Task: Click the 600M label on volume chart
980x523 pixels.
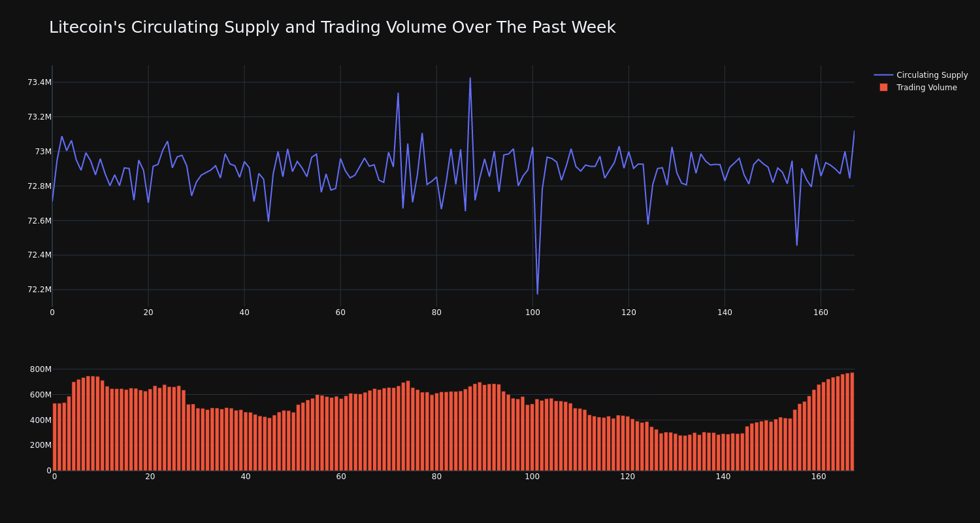Action: point(41,395)
